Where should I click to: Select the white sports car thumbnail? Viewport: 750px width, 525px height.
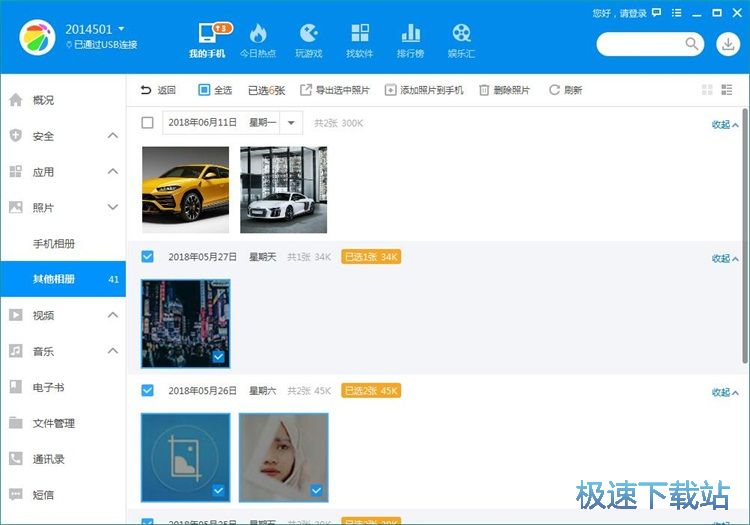(x=284, y=189)
